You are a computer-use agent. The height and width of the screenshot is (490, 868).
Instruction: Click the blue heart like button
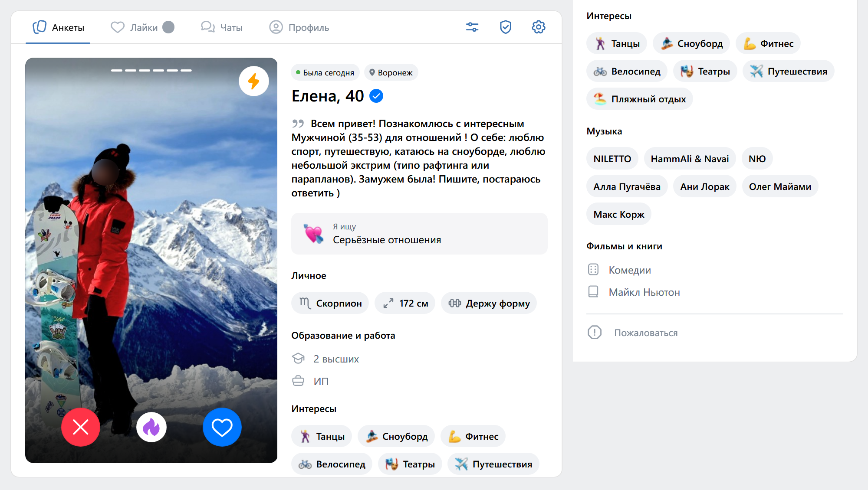point(222,427)
